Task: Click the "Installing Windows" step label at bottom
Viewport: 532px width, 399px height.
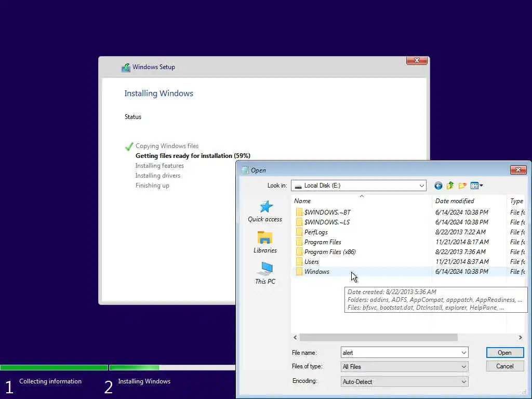Action: click(x=144, y=381)
